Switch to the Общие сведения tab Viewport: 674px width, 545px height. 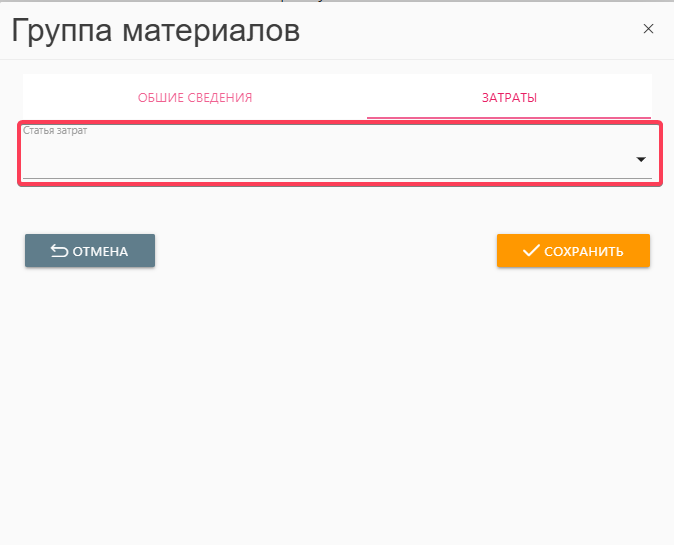[195, 98]
